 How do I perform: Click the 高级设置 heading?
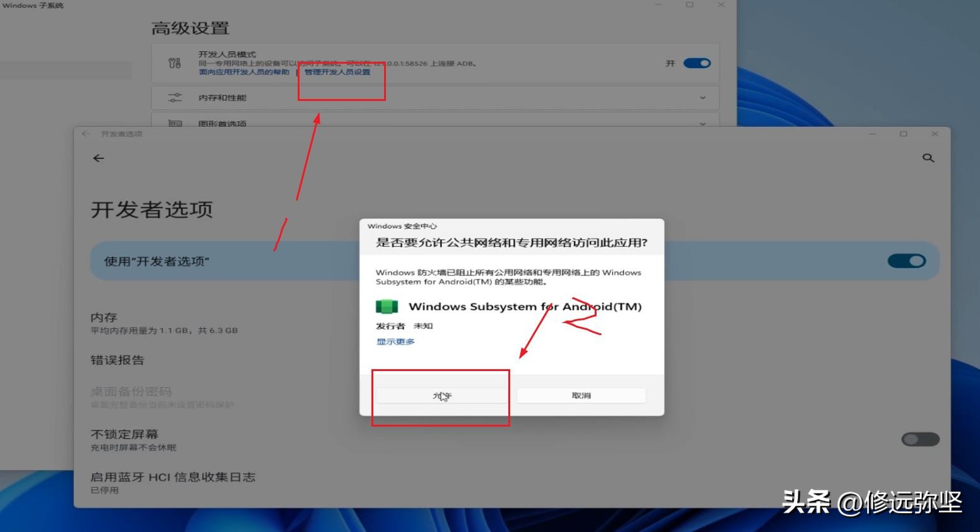(190, 28)
